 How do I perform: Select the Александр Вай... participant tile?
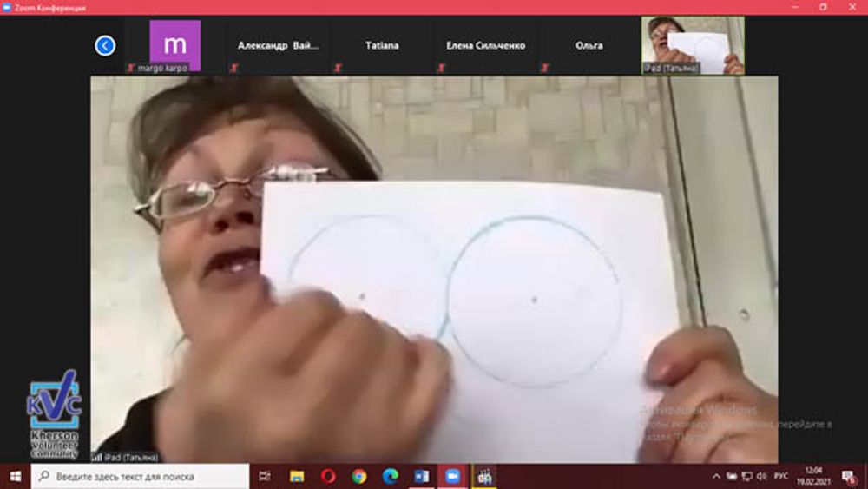pos(279,45)
